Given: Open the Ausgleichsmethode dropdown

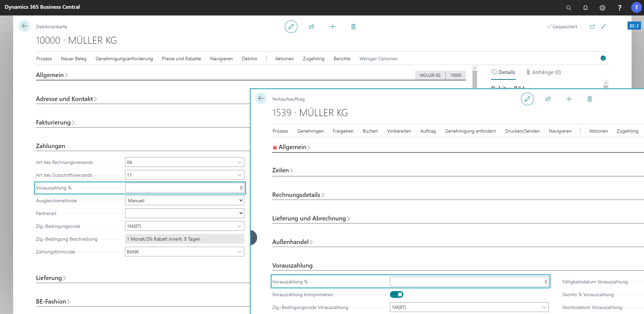Looking at the screenshot, I should [185, 201].
